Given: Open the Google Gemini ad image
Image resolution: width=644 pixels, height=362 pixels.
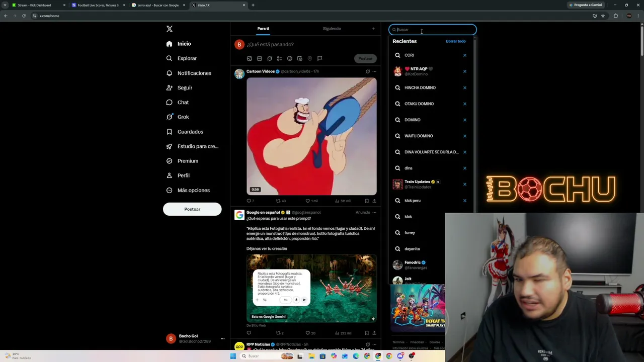Looking at the screenshot, I should click(x=311, y=288).
